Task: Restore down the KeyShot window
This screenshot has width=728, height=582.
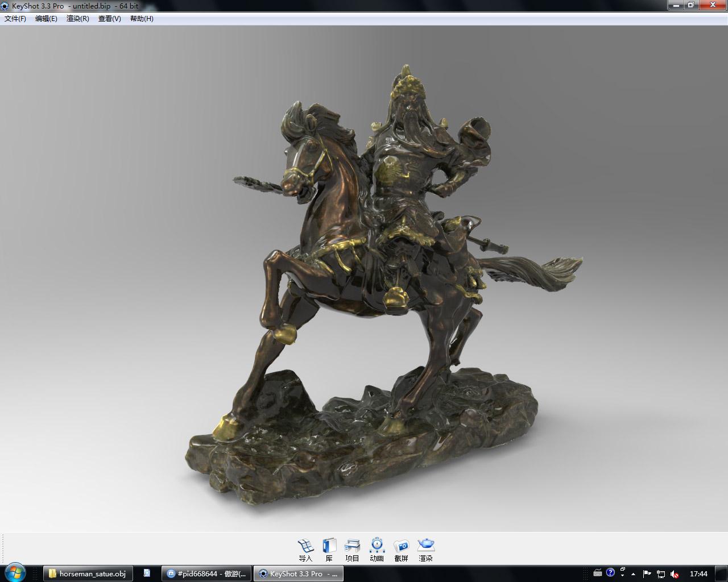Action: (691, 5)
